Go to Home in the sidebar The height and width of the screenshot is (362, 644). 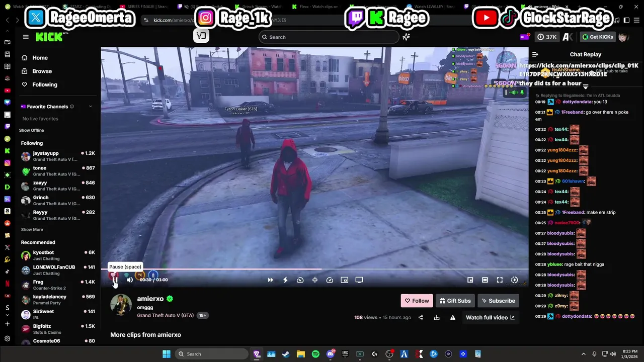pos(35,58)
